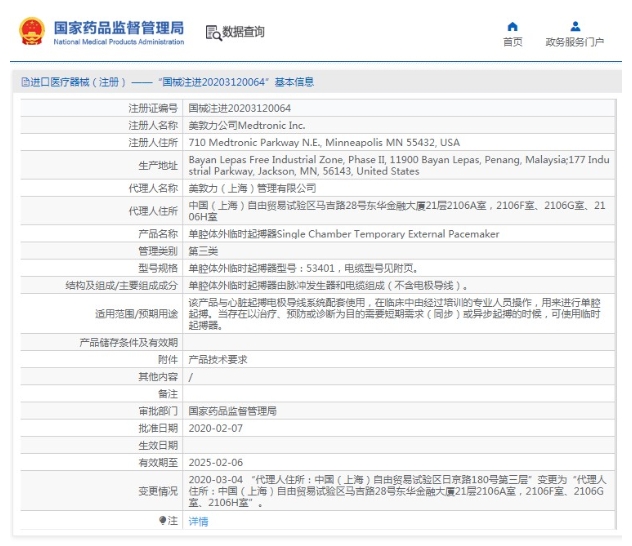Click the 型号规格 row label
The width and height of the screenshot is (632, 546).
(x=158, y=268)
